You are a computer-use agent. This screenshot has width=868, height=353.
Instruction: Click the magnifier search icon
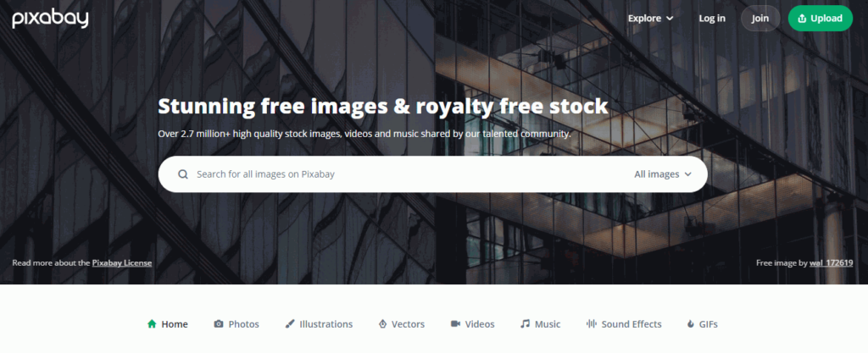coord(183,174)
